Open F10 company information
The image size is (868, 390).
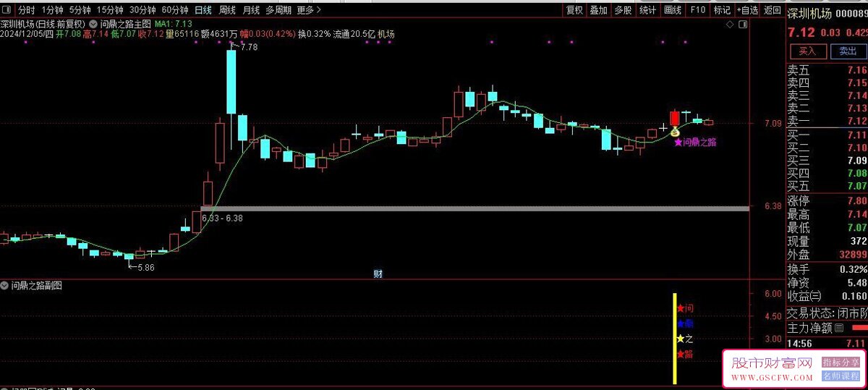point(697,10)
